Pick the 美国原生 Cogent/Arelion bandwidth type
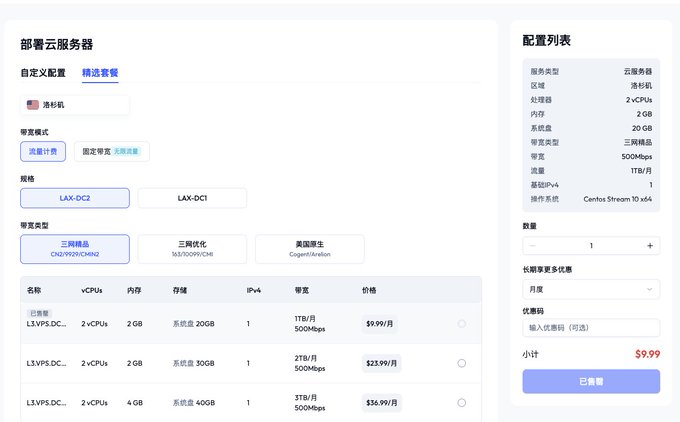This screenshot has height=422, width=680. pos(310,249)
